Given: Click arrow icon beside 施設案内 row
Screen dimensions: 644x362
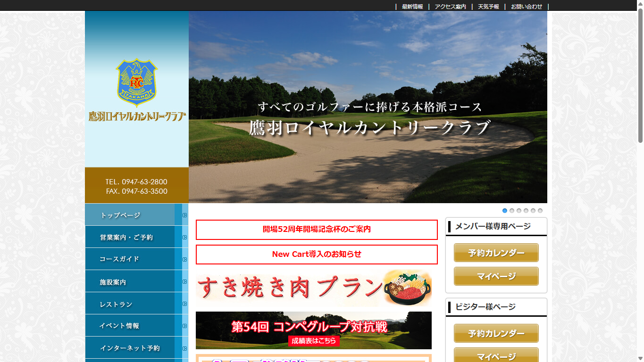Looking at the screenshot, I should tap(185, 282).
